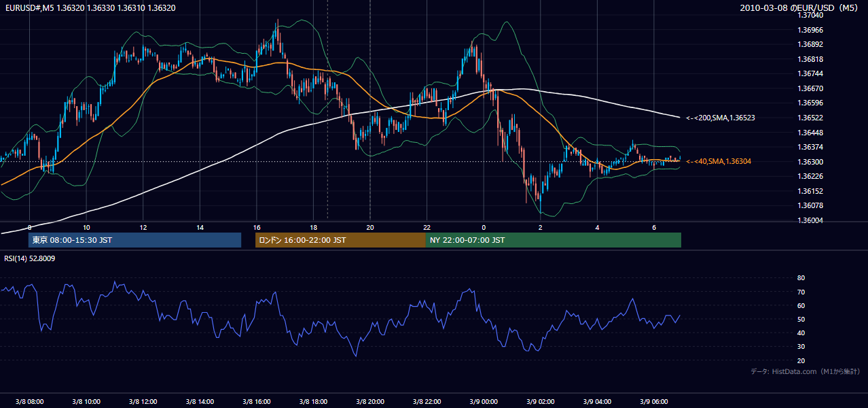Click hour label 0 under price chart
868x408 pixels.
tap(484, 227)
